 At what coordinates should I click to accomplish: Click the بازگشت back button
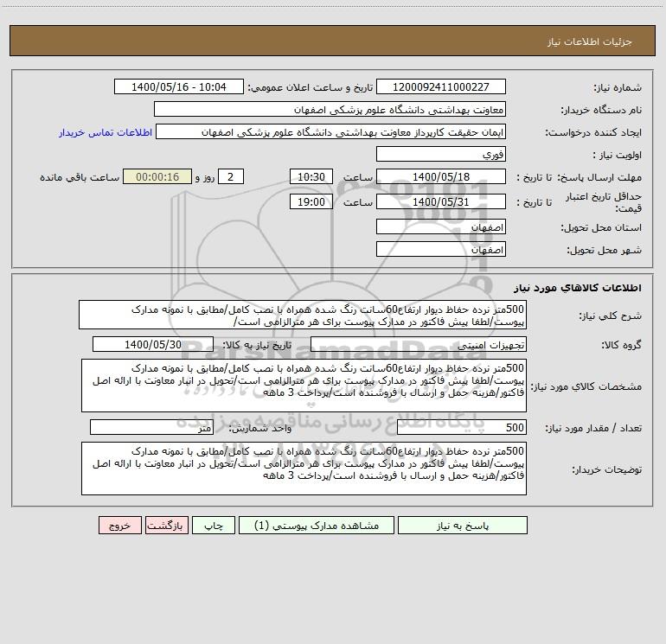click(166, 526)
